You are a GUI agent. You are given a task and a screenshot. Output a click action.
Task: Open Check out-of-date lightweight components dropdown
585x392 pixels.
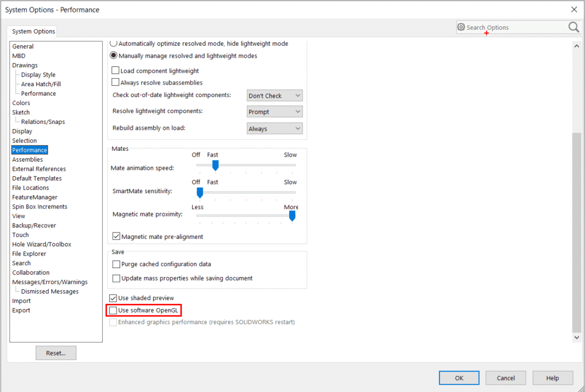pyautogui.click(x=275, y=95)
